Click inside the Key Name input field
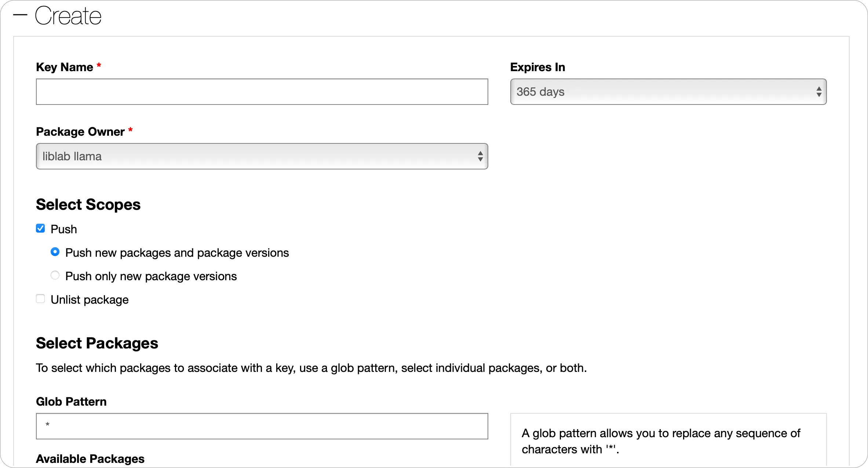The height and width of the screenshot is (468, 868). click(262, 92)
